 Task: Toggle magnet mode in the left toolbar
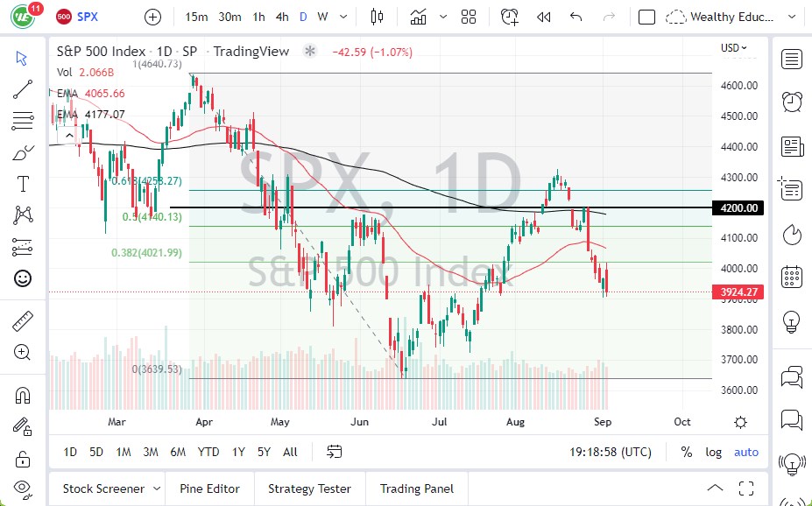22,395
